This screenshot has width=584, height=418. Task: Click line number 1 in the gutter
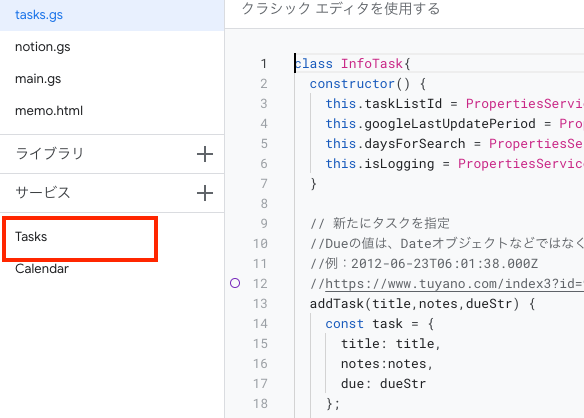264,64
